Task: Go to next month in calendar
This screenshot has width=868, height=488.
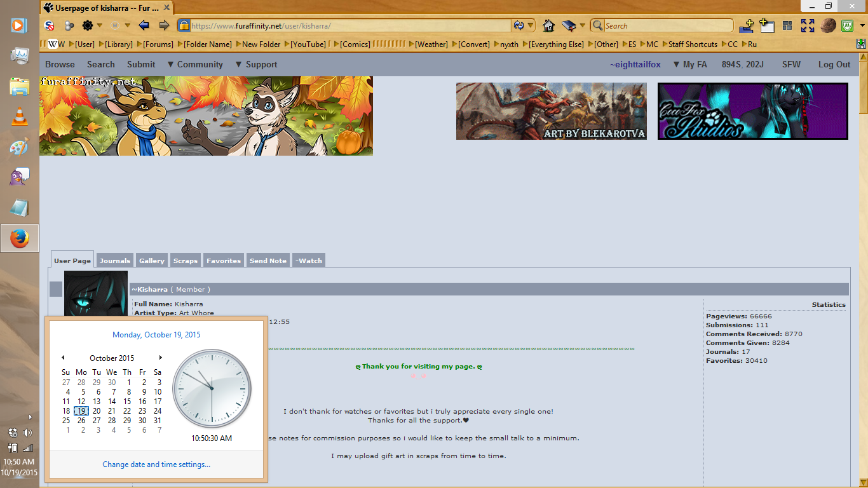Action: pyautogui.click(x=161, y=358)
